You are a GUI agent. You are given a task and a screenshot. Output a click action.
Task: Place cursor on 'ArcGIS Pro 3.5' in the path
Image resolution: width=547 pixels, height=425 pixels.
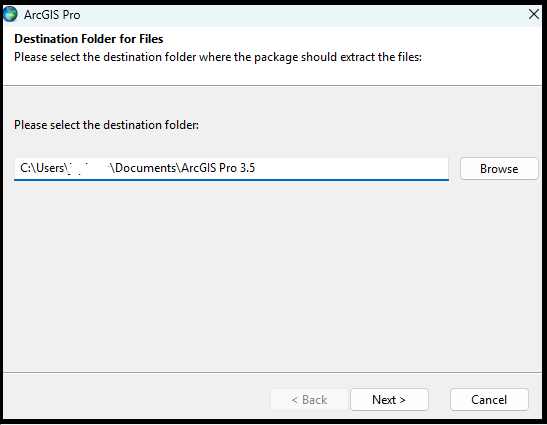point(218,168)
